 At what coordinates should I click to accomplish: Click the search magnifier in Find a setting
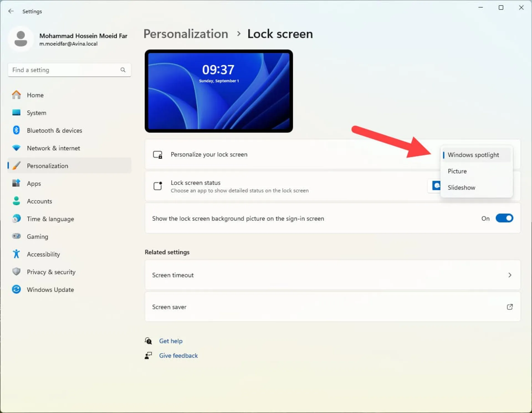[x=123, y=70]
